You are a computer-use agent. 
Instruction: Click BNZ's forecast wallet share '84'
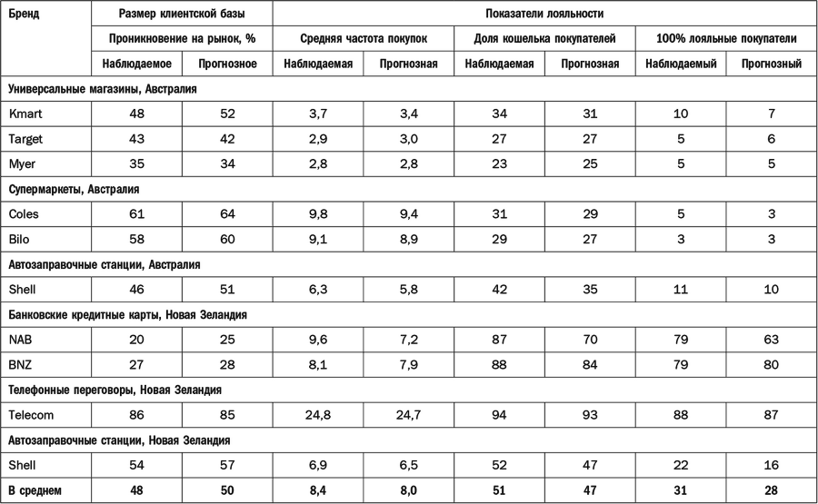pyautogui.click(x=590, y=365)
